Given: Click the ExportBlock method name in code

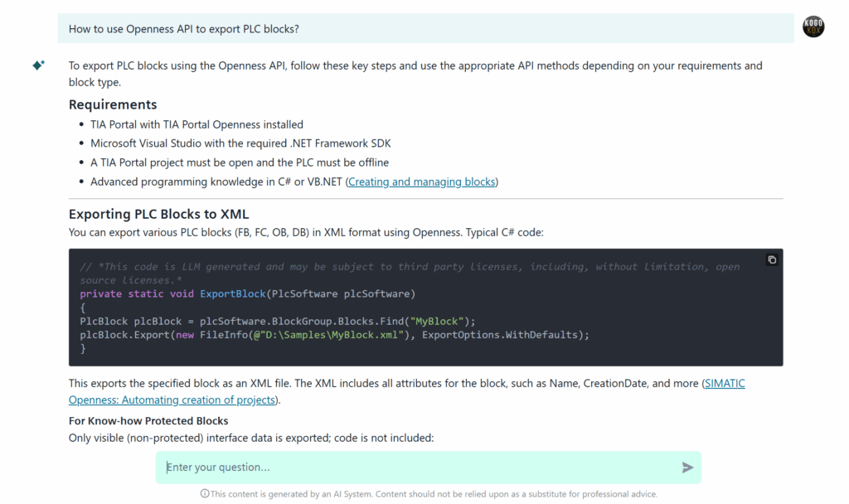Looking at the screenshot, I should coord(233,293).
